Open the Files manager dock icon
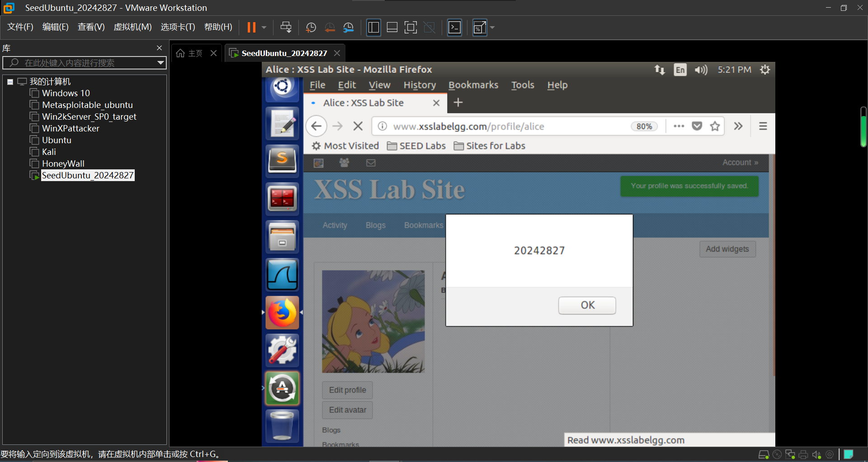 [282, 236]
